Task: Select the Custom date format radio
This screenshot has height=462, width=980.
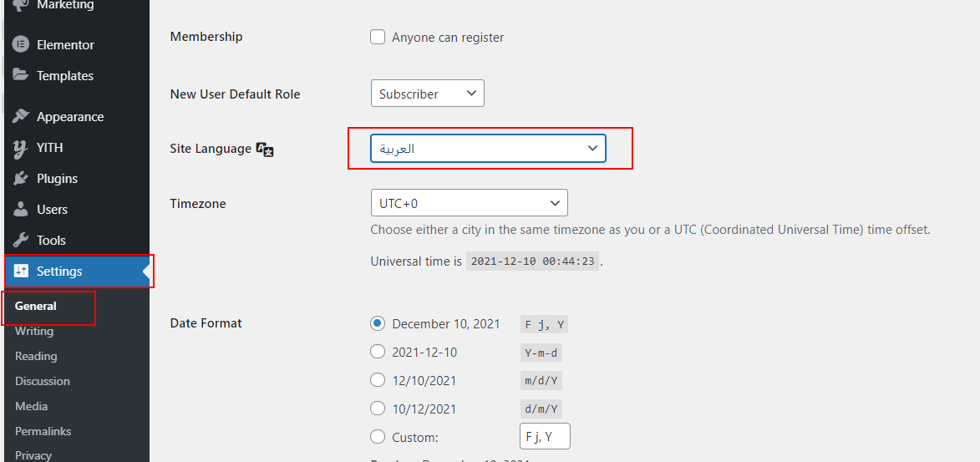Action: [378, 437]
